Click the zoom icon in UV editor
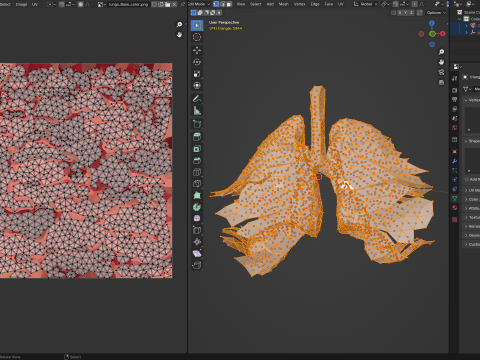480x360 pixels. point(179,25)
